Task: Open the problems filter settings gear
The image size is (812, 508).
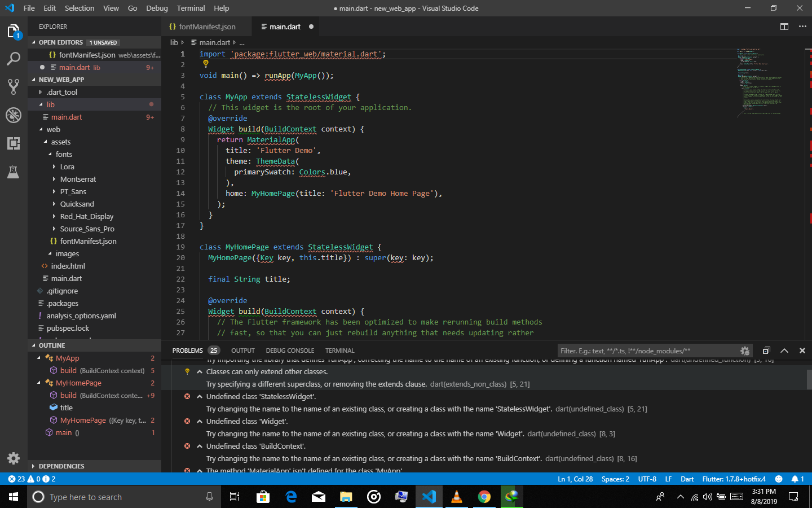Action: coord(745,351)
